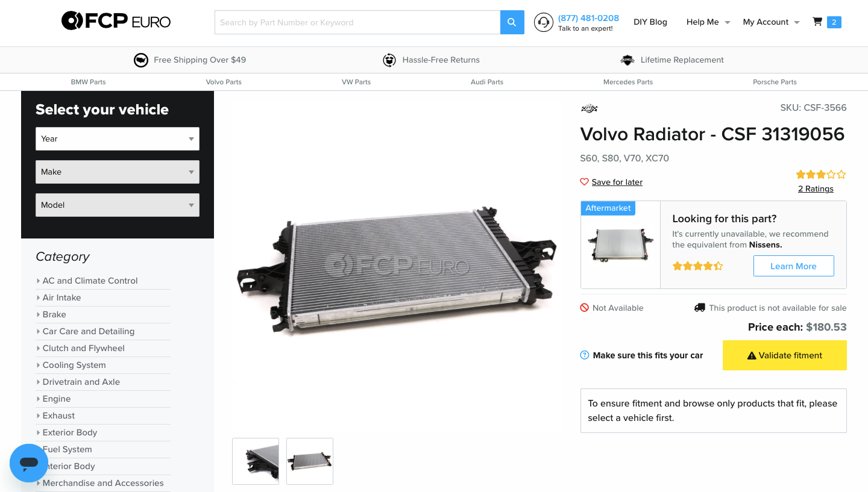Click the question mark fitment help icon
This screenshot has width=868, height=492.
[584, 355]
